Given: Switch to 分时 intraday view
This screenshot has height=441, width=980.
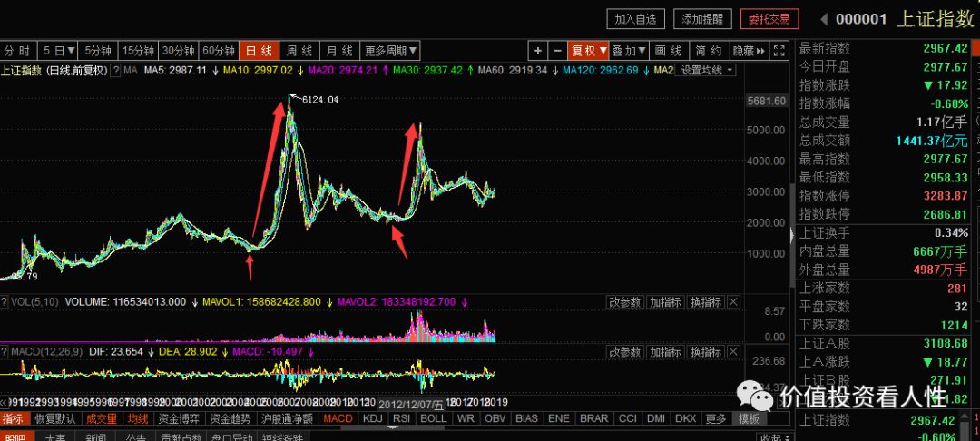Looking at the screenshot, I should [x=17, y=51].
